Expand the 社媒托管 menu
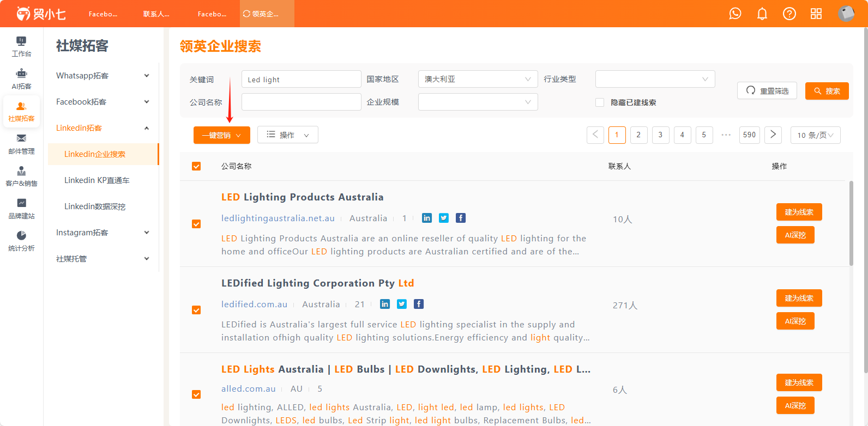 coord(103,259)
